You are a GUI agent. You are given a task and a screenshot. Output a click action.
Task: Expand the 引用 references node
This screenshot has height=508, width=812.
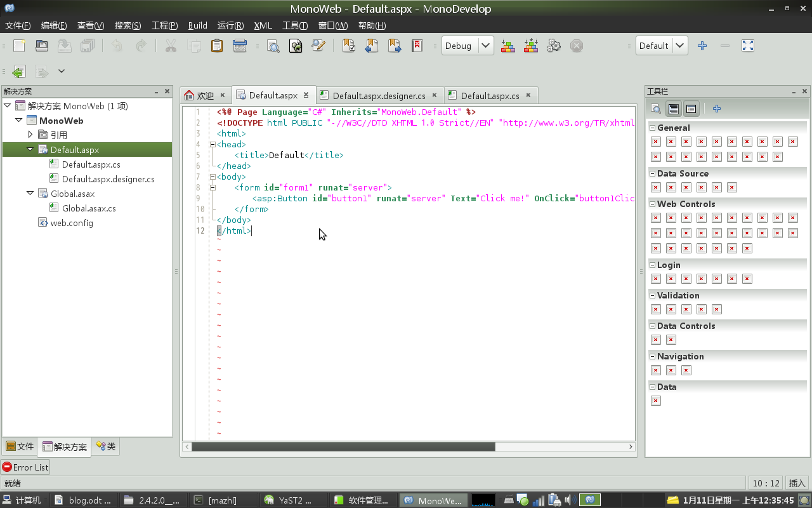30,135
